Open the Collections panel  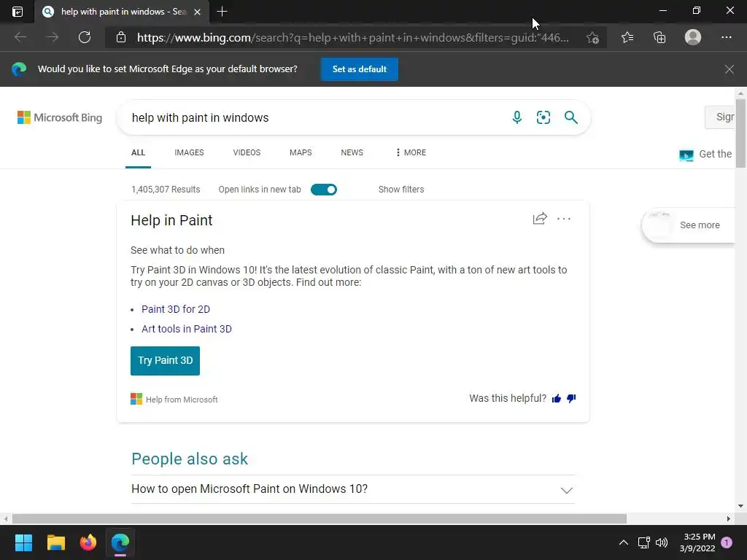click(x=659, y=37)
